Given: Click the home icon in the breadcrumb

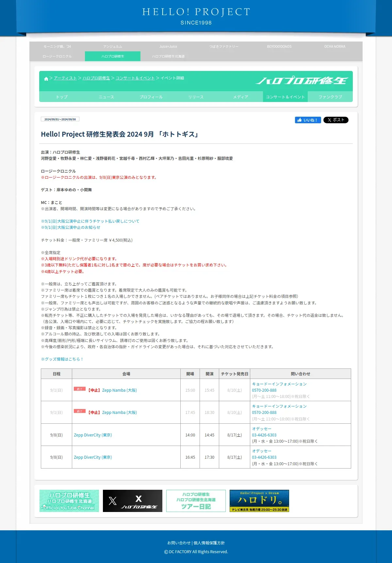Looking at the screenshot, I should [x=46, y=78].
